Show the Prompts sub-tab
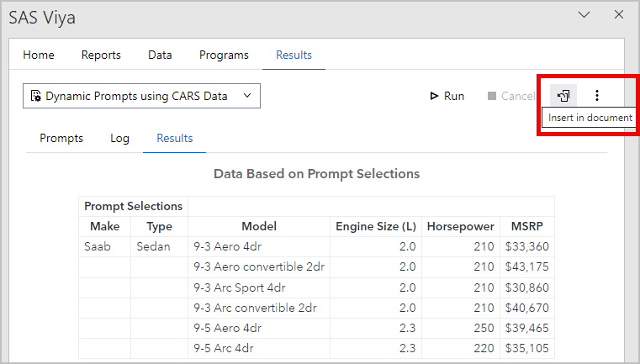Image resolution: width=640 pixels, height=364 pixels. click(x=61, y=138)
